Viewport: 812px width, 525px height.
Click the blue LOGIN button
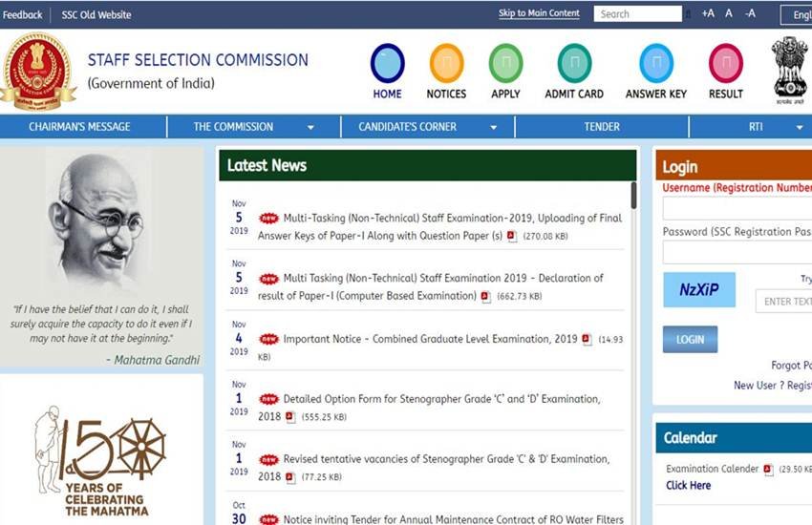(690, 339)
